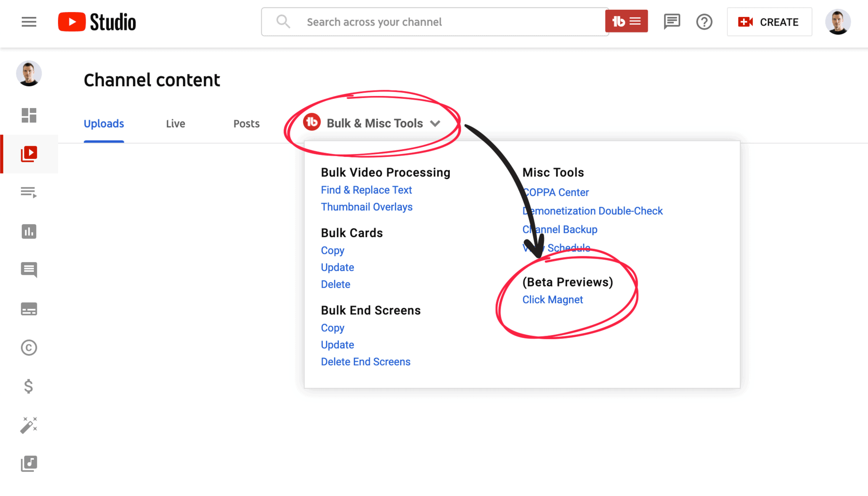Viewport: 868px width, 496px height.
Task: Open account avatar in top bar
Action: coord(838,22)
